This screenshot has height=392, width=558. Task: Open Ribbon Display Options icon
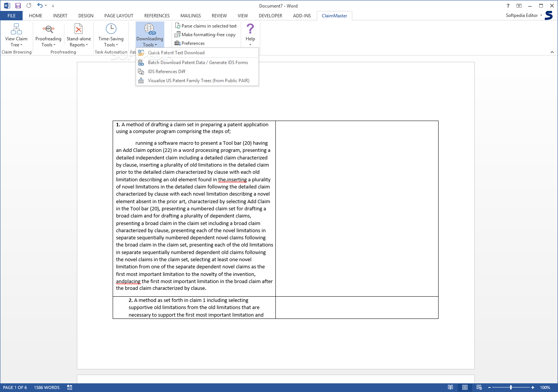pos(519,6)
